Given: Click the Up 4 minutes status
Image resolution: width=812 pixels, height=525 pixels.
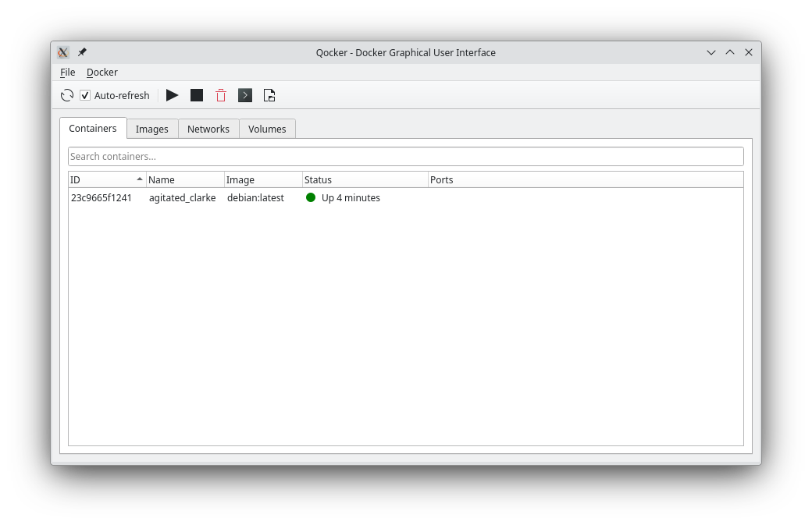Looking at the screenshot, I should pos(351,197).
